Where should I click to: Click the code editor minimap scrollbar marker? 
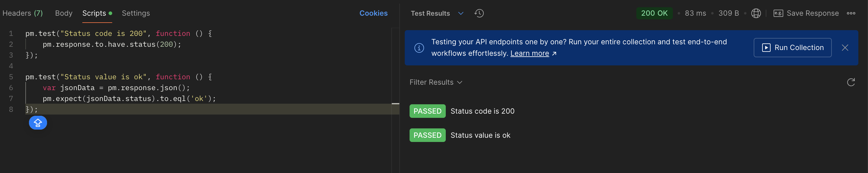click(x=395, y=104)
